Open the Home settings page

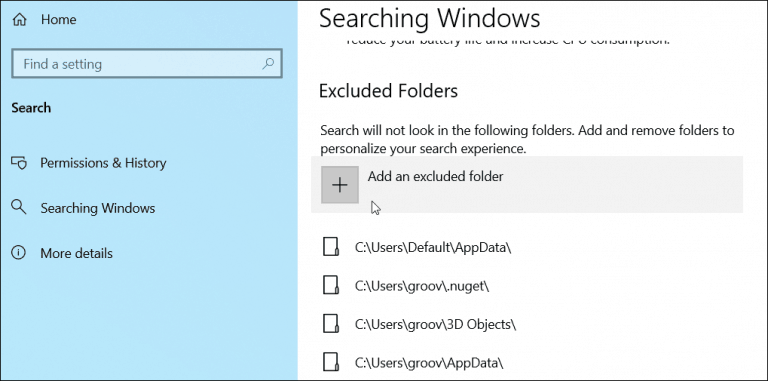pyautogui.click(x=58, y=20)
